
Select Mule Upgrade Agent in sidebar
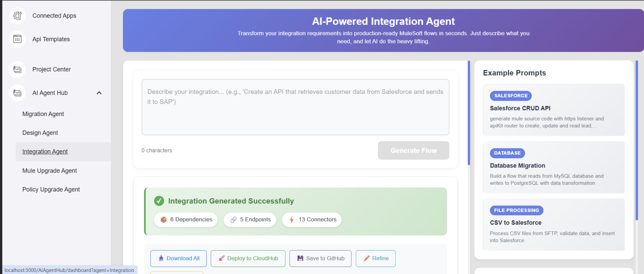[x=50, y=171]
